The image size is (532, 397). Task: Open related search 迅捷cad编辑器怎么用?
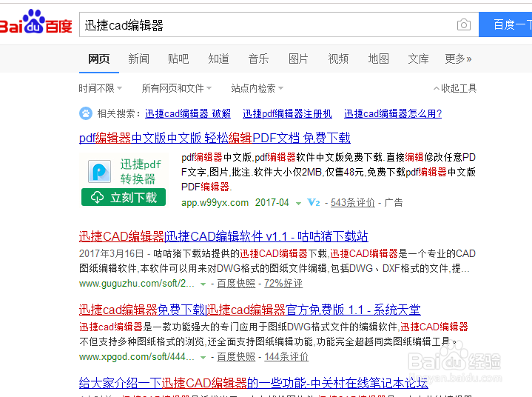(393, 113)
